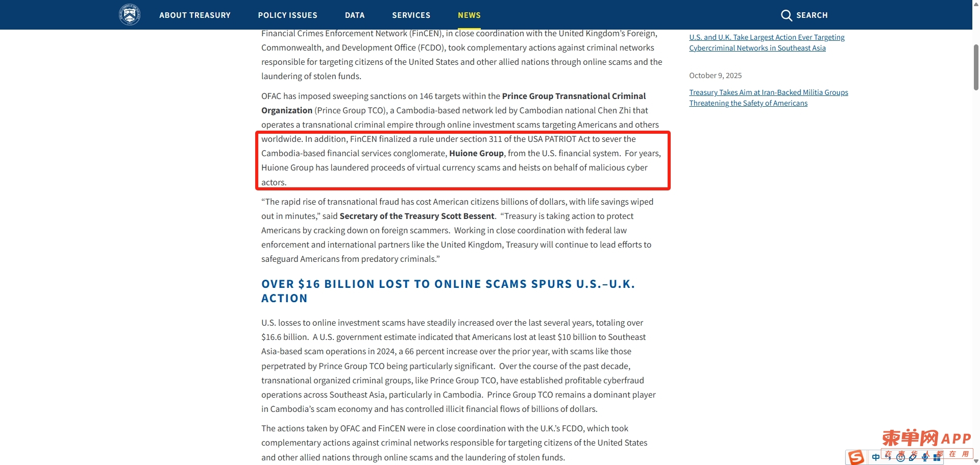Expand the Policy Issues menu
Screen dimensions: 980x465
287,15
